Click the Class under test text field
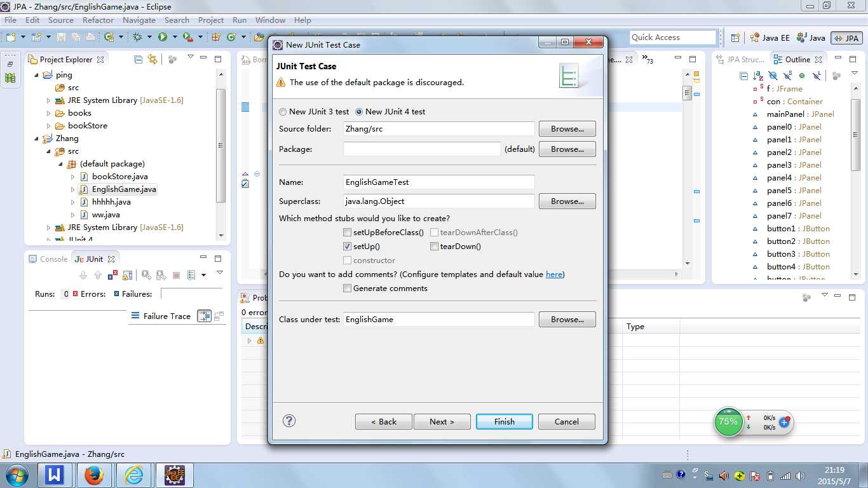 [x=438, y=320]
